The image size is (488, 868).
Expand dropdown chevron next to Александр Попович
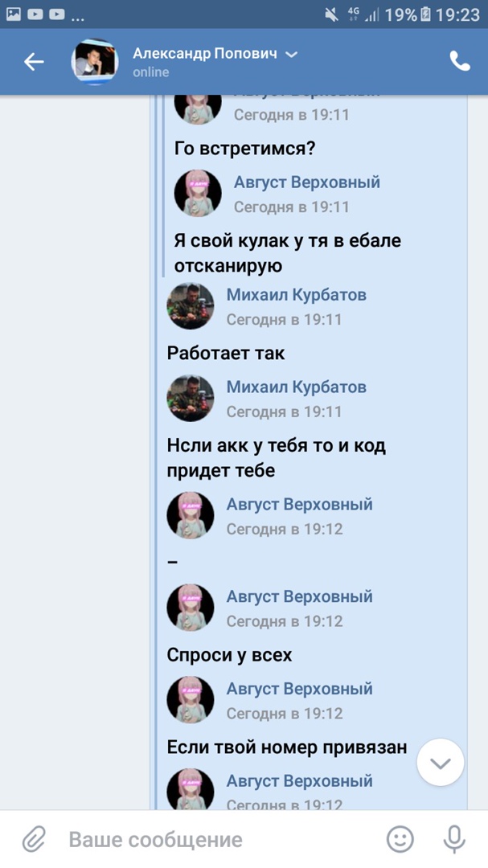tap(291, 55)
